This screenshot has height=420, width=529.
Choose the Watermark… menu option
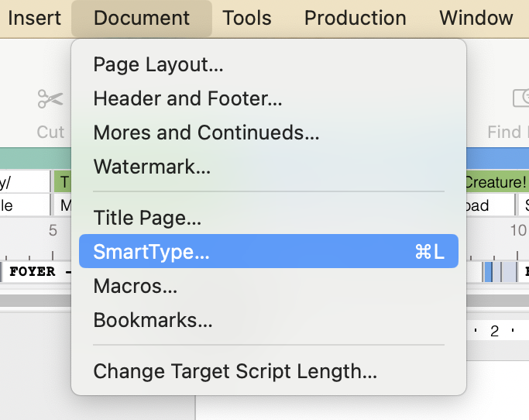pyautogui.click(x=152, y=167)
